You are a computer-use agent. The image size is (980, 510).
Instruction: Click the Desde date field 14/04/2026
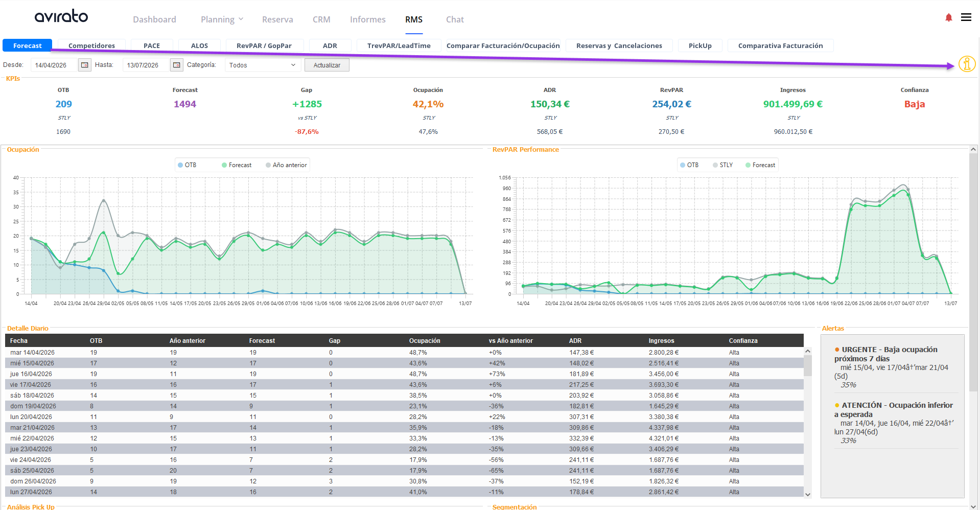click(54, 65)
